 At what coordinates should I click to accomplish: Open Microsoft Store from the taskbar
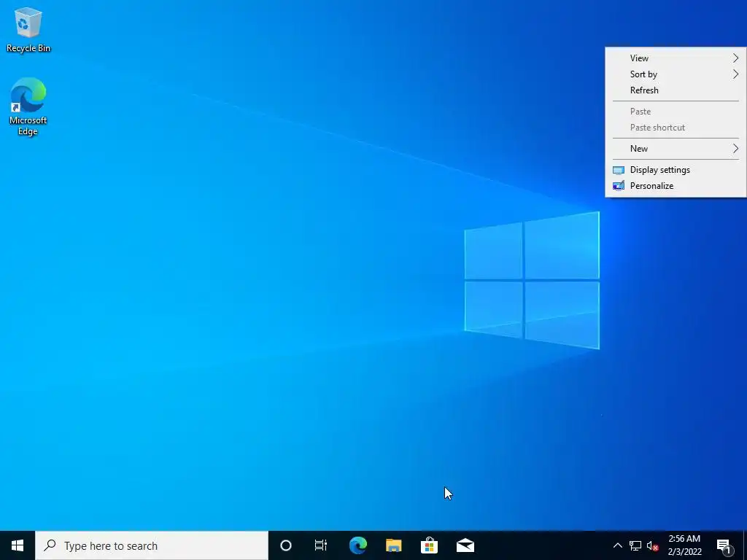click(429, 545)
